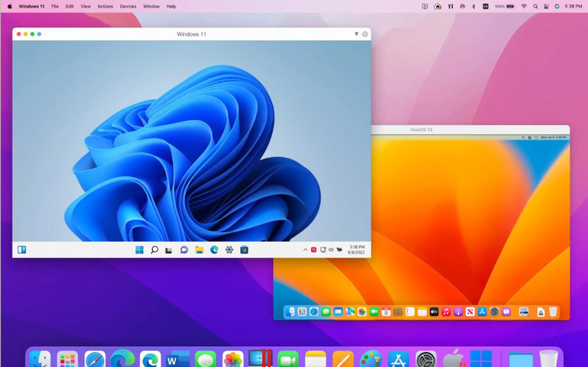Image resolution: width=588 pixels, height=367 pixels.
Task: Open File Explorer in Windows 11 taskbar
Action: tap(199, 249)
